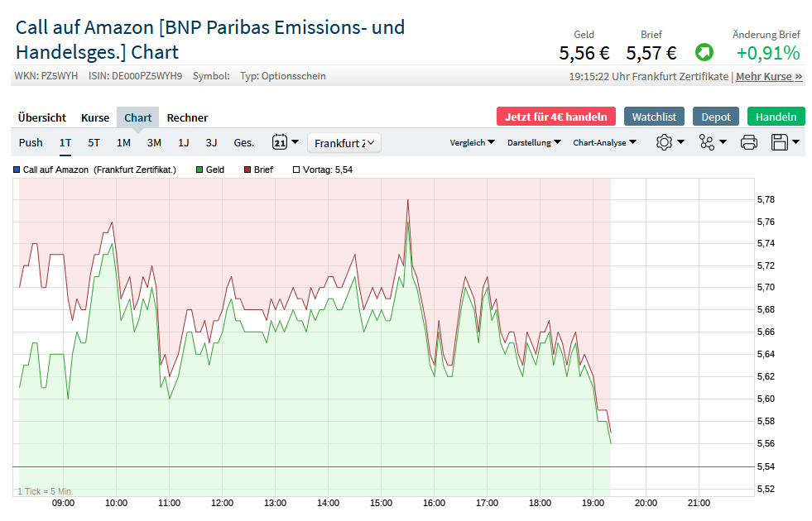This screenshot has width=812, height=521.
Task: Toggle Call auf Amazon legend entry
Action: pos(95,170)
